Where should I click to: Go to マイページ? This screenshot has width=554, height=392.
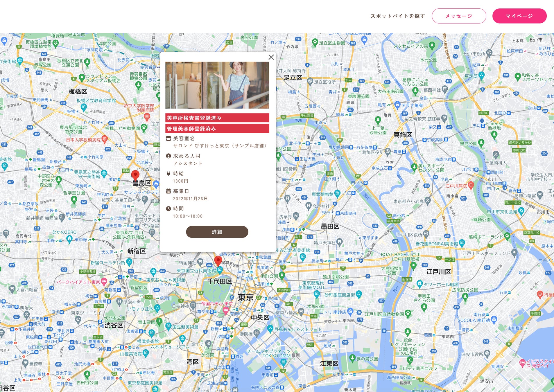519,16
